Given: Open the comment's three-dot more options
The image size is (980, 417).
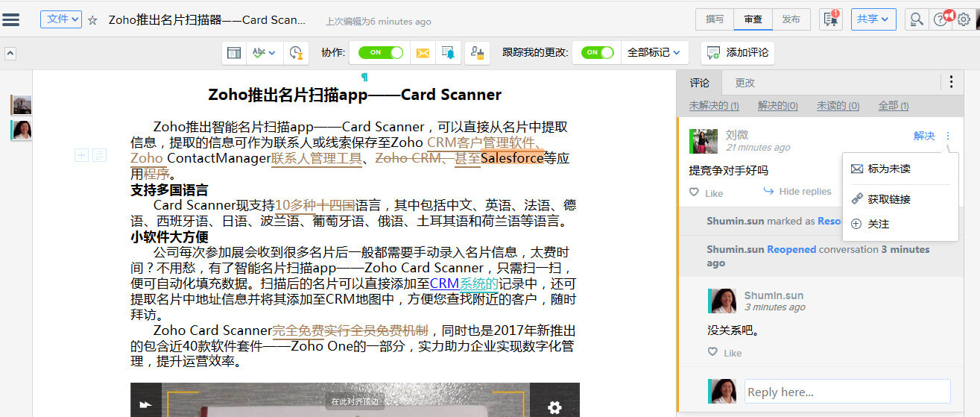Looking at the screenshot, I should (x=948, y=136).
